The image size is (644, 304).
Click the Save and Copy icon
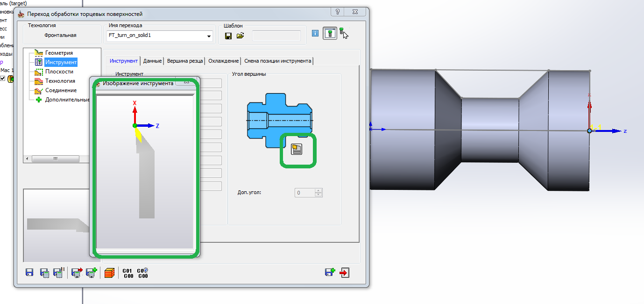pos(330,272)
